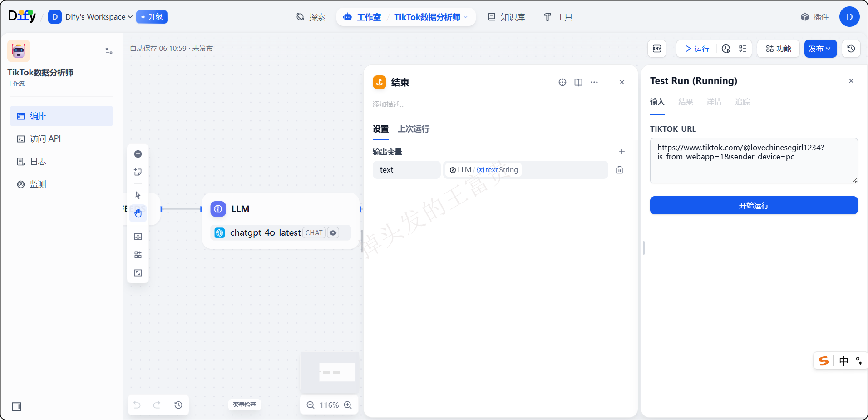
Task: Zoom out the canvas
Action: 311,405
